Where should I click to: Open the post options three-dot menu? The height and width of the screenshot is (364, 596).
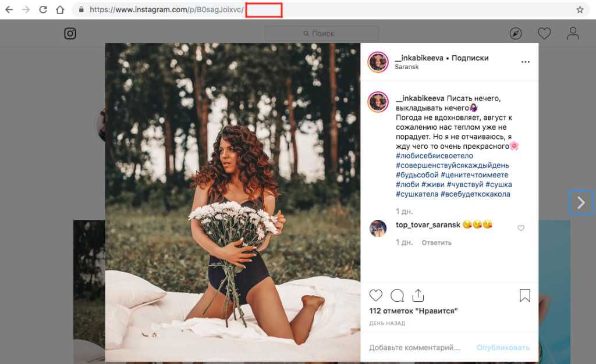(526, 62)
